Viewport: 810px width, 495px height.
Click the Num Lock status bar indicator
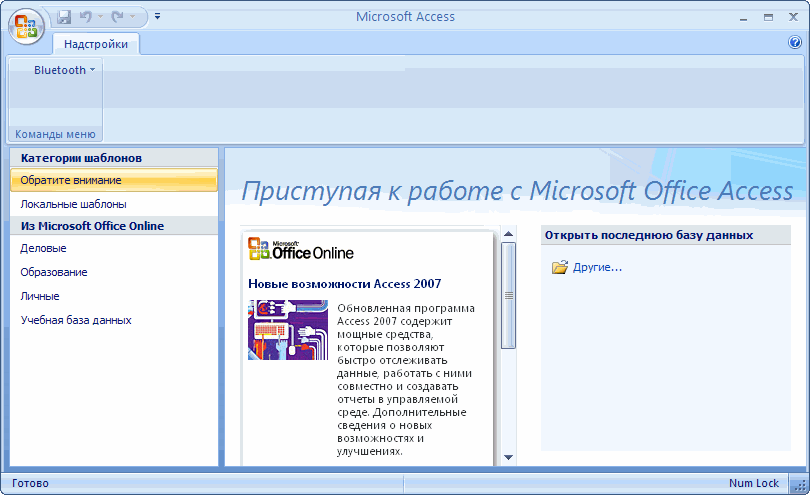(x=754, y=483)
